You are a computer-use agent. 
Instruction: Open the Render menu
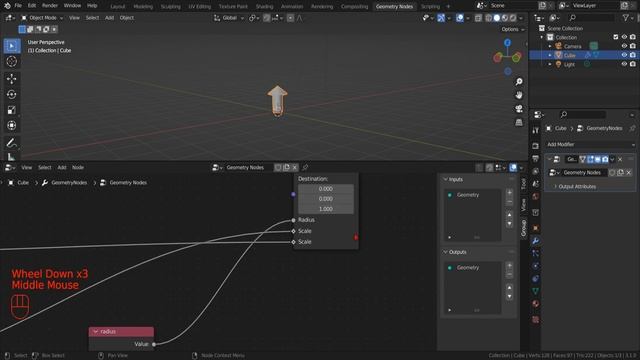coord(50,6)
